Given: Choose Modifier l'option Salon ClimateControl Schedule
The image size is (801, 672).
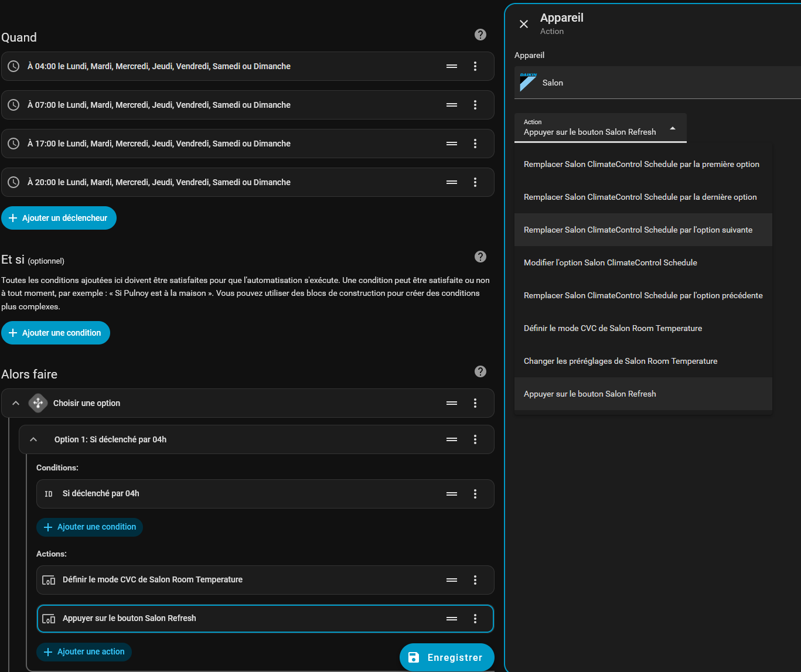Looking at the screenshot, I should click(611, 262).
